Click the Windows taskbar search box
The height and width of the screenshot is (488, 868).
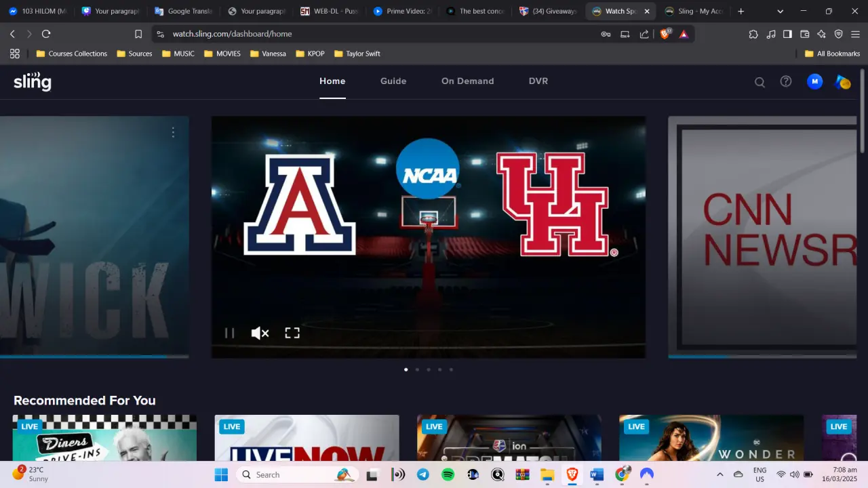(x=297, y=474)
